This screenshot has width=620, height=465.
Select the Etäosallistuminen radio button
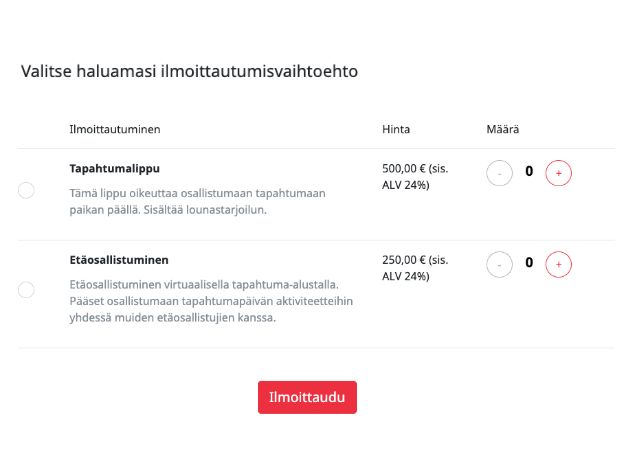coord(26,290)
